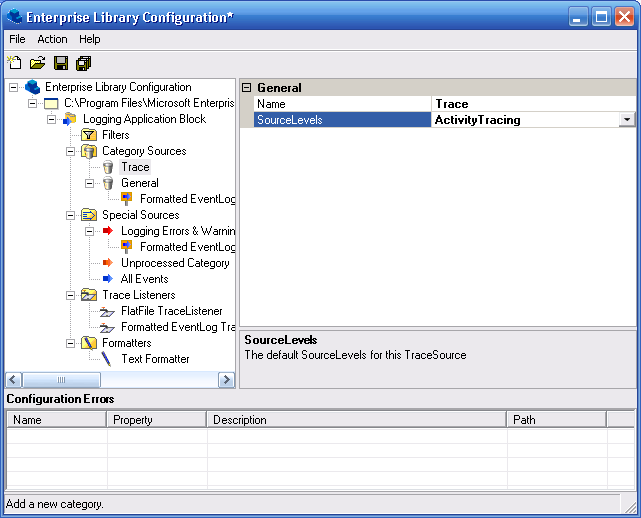The width and height of the screenshot is (641, 518).
Task: Click the Text Formatter pen icon
Action: pyautogui.click(x=108, y=359)
